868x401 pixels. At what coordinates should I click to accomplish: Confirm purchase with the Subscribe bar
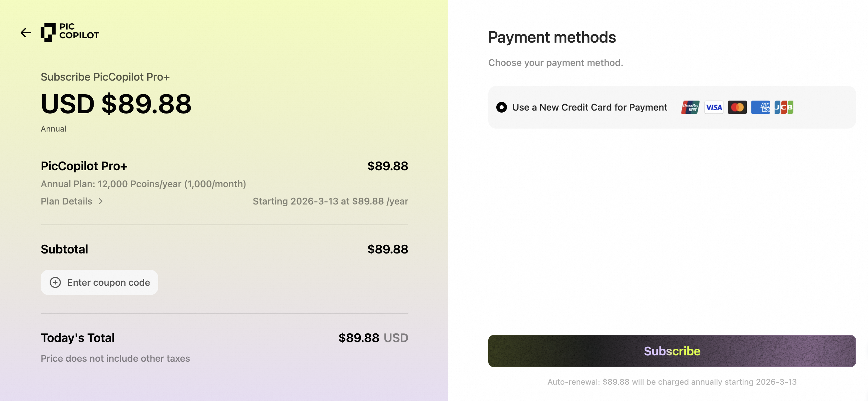tap(671, 351)
